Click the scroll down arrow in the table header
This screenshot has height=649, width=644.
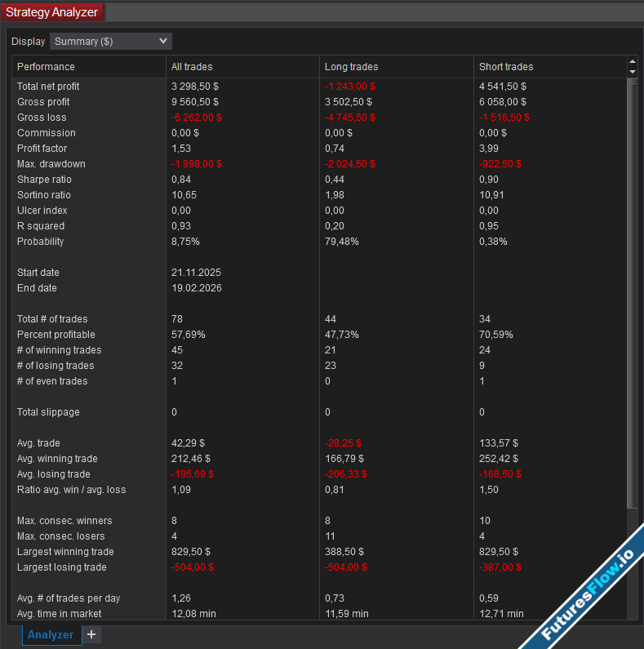coord(632,72)
